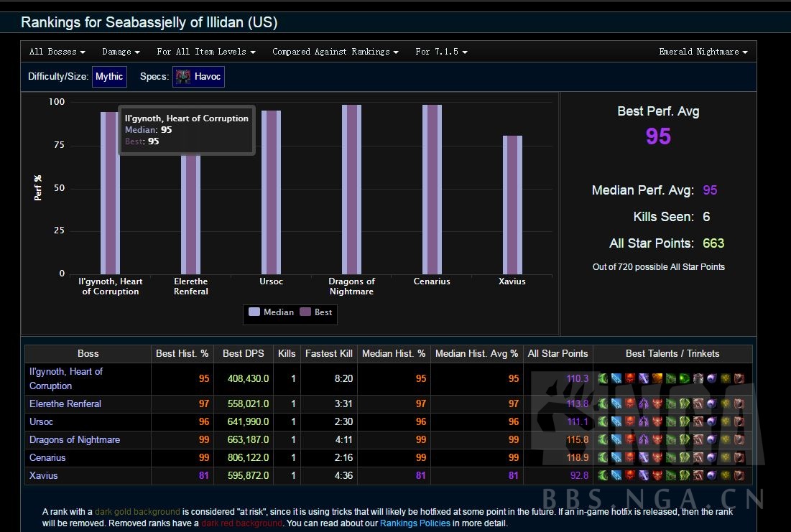Viewport: 791px width, 532px height.
Task: Click gray cauldron trinket icon in Il'gynoth row
Action: click(698, 378)
